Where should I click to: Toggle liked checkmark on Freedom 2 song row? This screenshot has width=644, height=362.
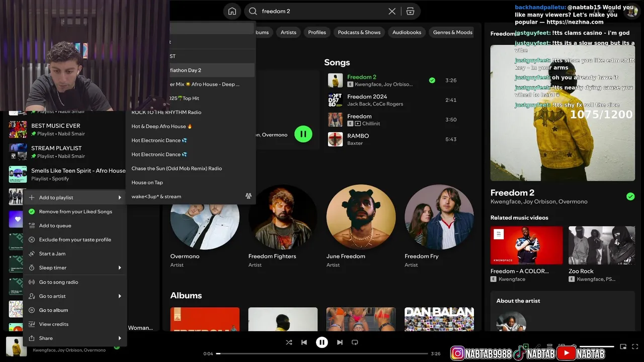pyautogui.click(x=432, y=80)
